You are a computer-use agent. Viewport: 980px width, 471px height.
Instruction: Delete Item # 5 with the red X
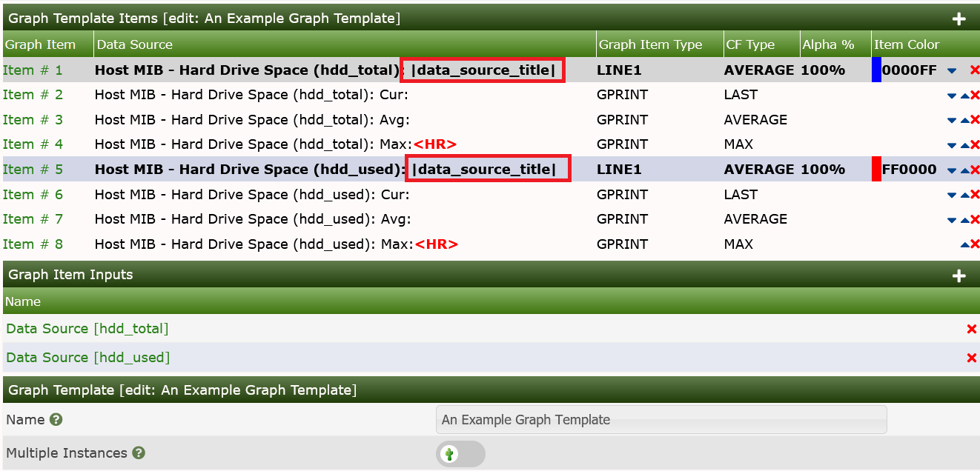pos(973,169)
